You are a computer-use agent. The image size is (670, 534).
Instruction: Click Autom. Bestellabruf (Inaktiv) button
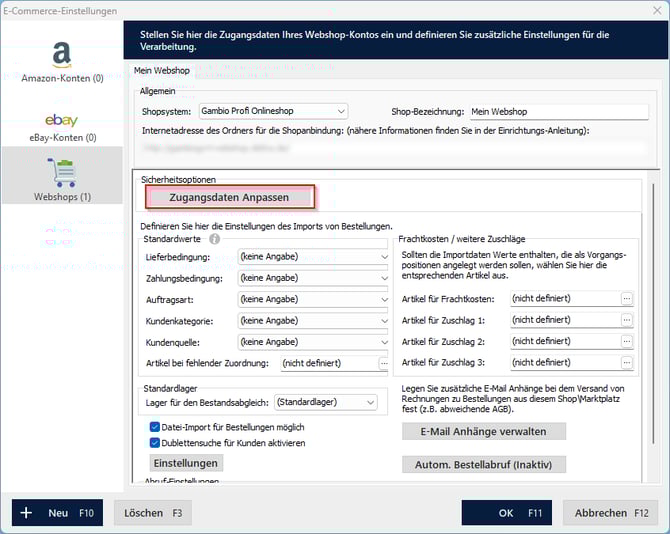pyautogui.click(x=484, y=464)
